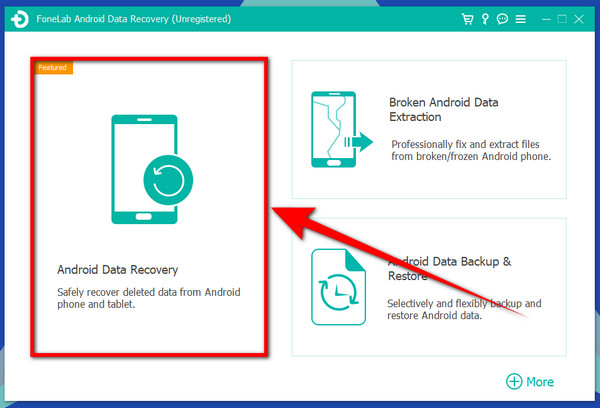This screenshot has width=600, height=408.
Task: Maximize the FoneLab window
Action: click(x=562, y=19)
